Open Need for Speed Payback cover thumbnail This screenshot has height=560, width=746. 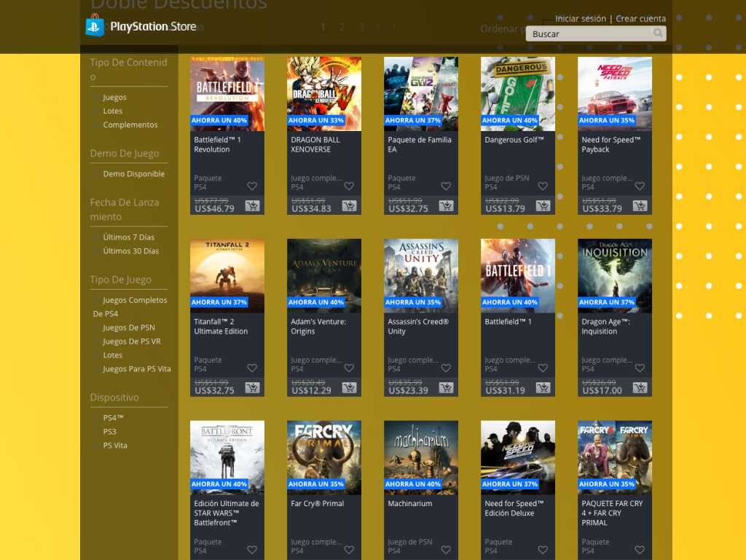coord(615,94)
